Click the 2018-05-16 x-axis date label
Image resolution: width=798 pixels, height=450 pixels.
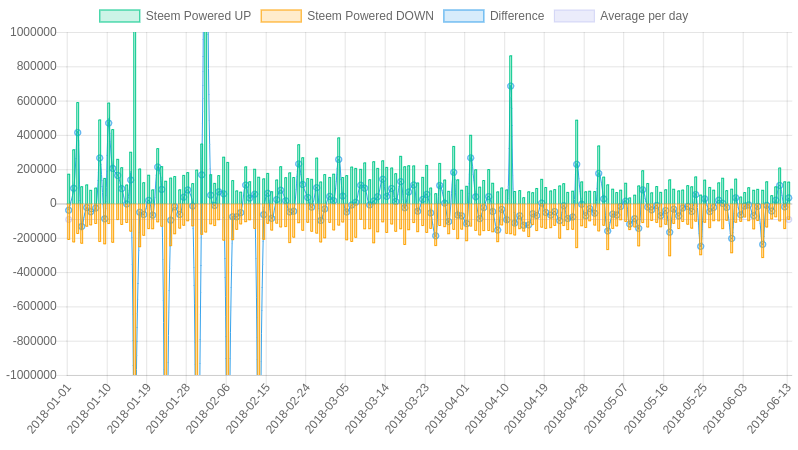click(x=645, y=409)
